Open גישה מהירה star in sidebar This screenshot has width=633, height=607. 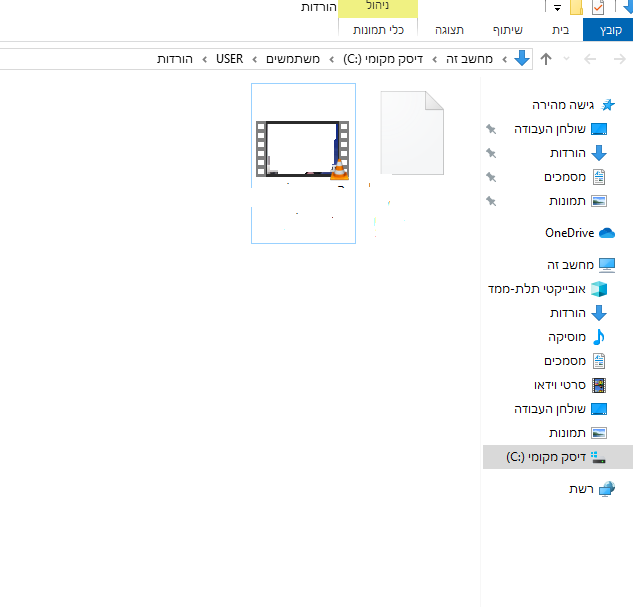coord(573,105)
